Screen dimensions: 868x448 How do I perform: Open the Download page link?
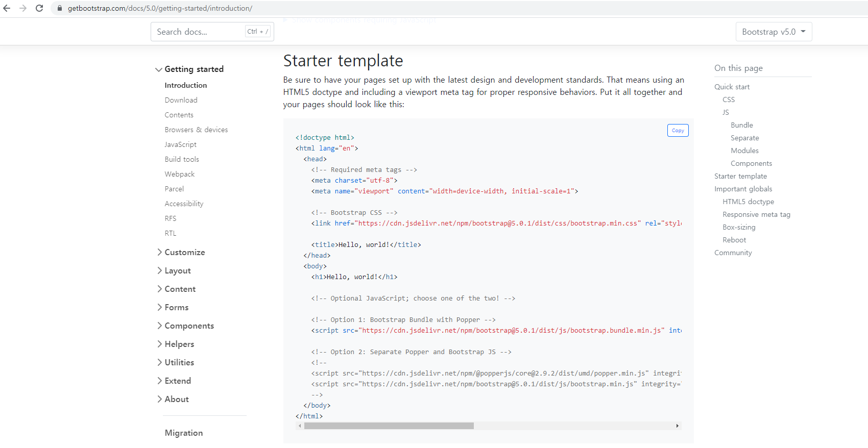pyautogui.click(x=181, y=100)
